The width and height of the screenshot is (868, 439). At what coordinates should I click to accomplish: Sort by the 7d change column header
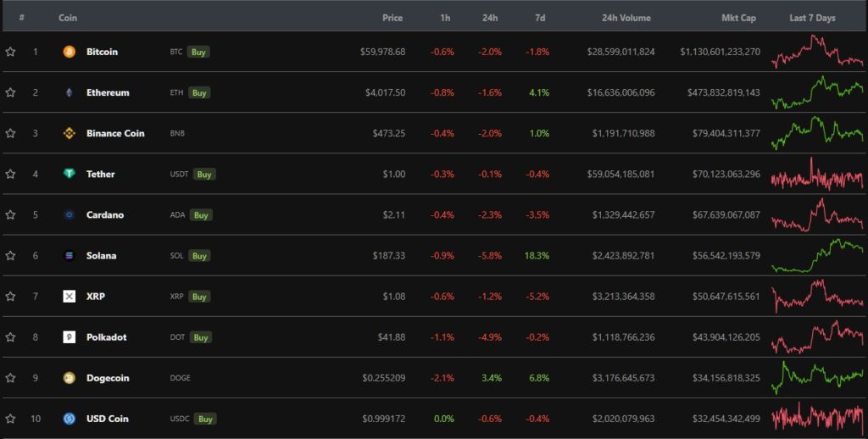click(540, 18)
